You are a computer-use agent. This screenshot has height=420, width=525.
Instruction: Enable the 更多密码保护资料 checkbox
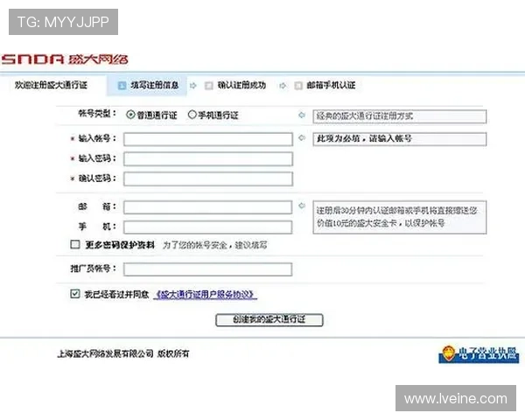75,244
